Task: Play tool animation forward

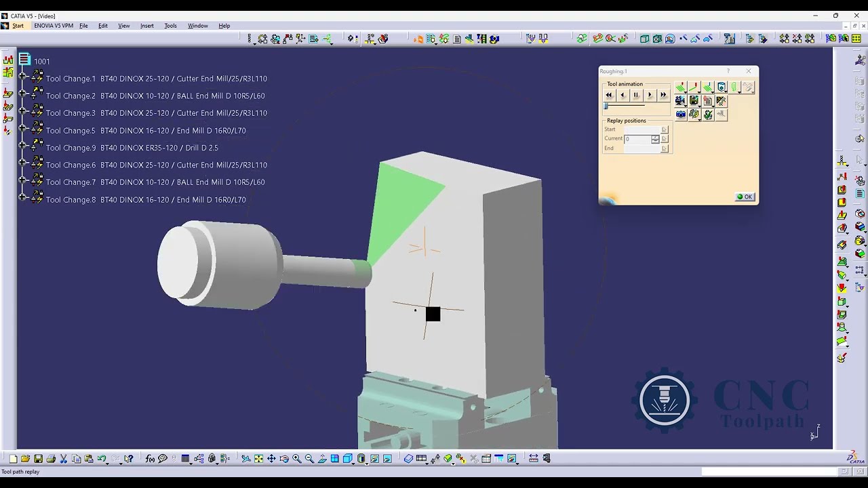Action: (650, 95)
